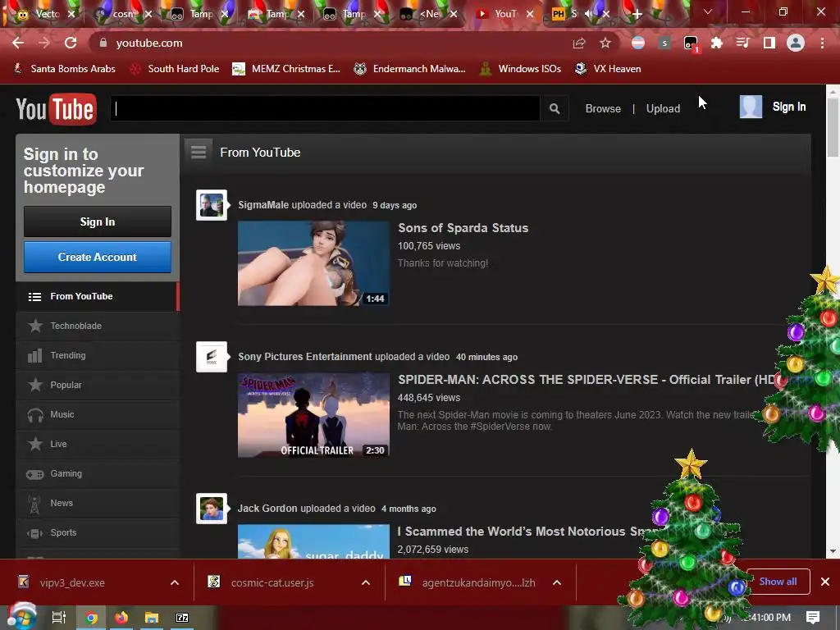The width and height of the screenshot is (840, 630).
Task: Mute the audio-playing PH tab
Action: coord(589,14)
